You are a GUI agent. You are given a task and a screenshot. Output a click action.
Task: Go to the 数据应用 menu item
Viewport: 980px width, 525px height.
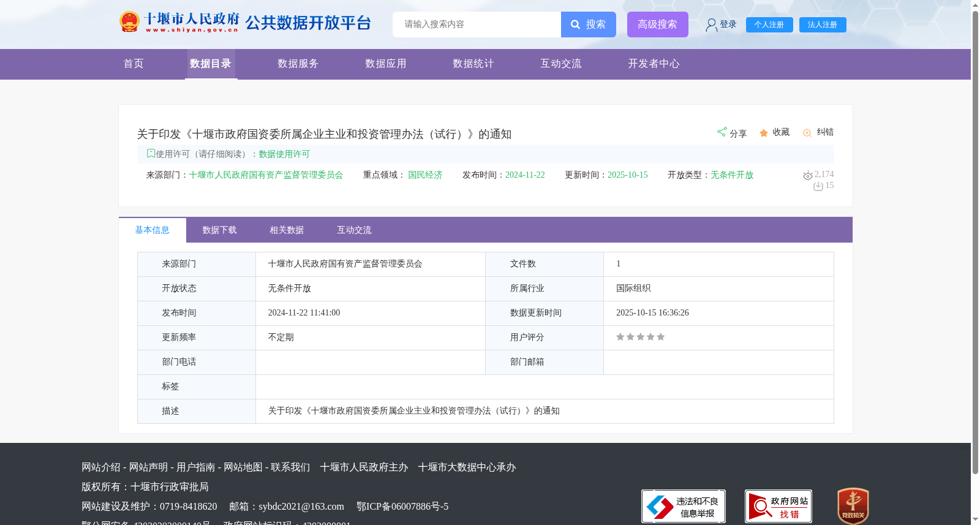point(386,64)
